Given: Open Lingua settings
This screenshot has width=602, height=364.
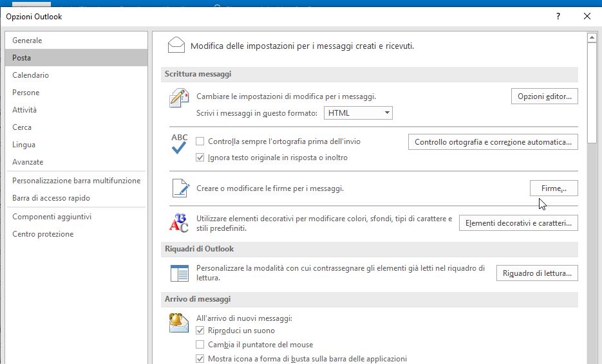Looking at the screenshot, I should pyautogui.click(x=77, y=145).
